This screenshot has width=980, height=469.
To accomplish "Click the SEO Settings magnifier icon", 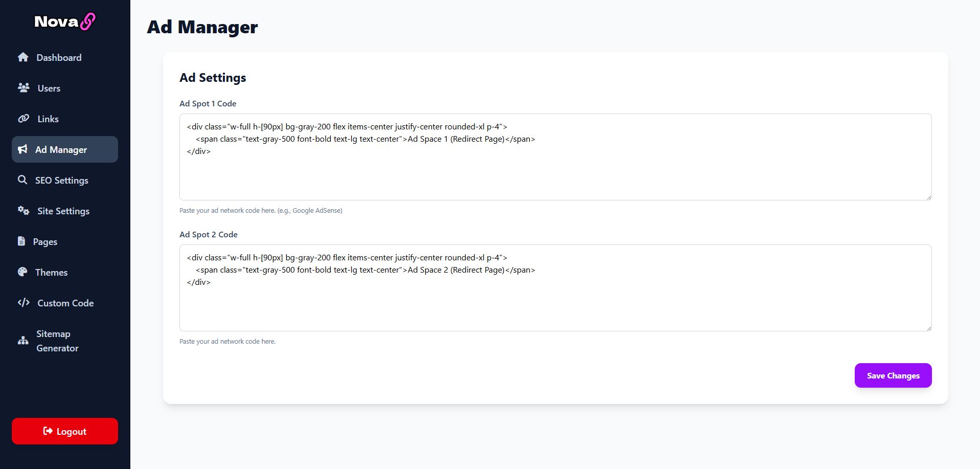I will (22, 180).
